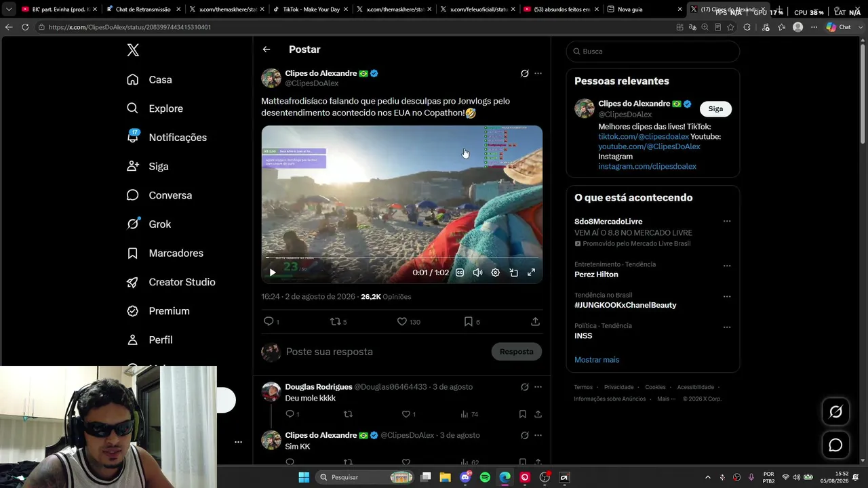Click the Busca search field
This screenshot has height=488, width=868.
[x=653, y=52]
